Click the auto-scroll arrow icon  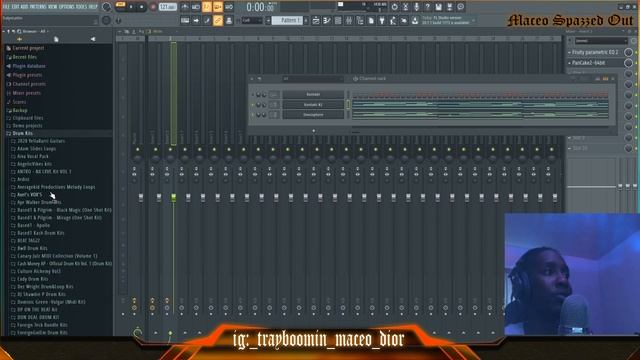pyautogui.click(x=196, y=20)
